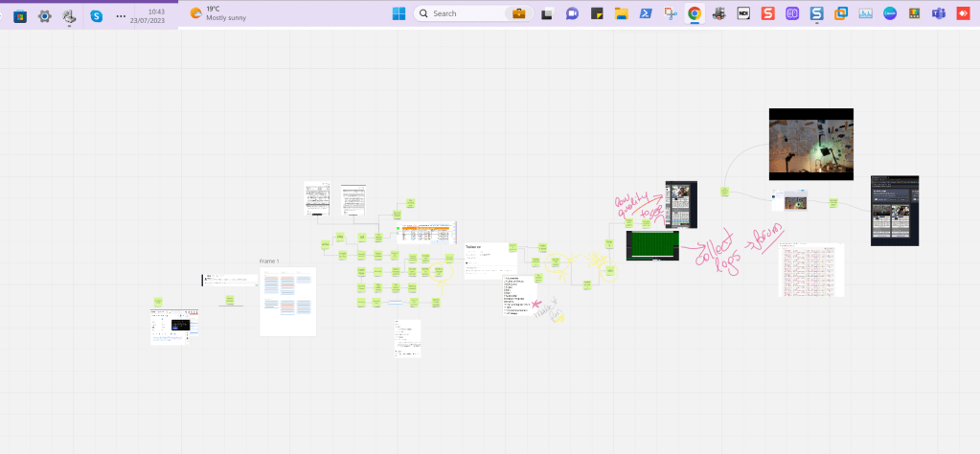This screenshot has height=454, width=980.
Task: Select the pink "collect logs" handwriting
Action: (x=718, y=253)
